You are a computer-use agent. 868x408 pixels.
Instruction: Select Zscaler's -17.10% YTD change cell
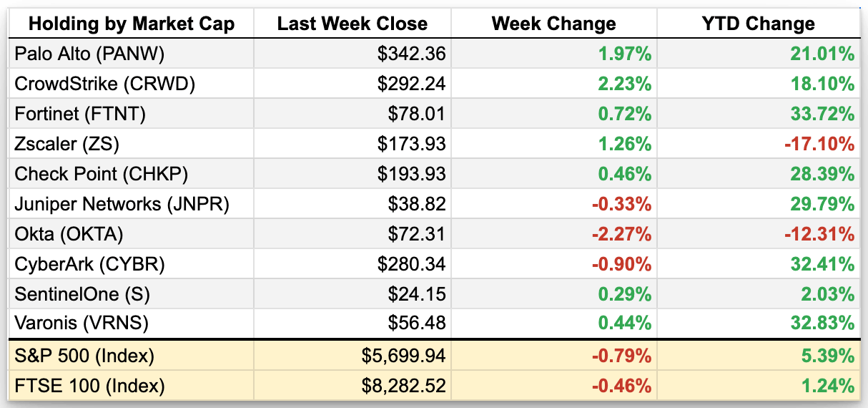[x=821, y=144]
